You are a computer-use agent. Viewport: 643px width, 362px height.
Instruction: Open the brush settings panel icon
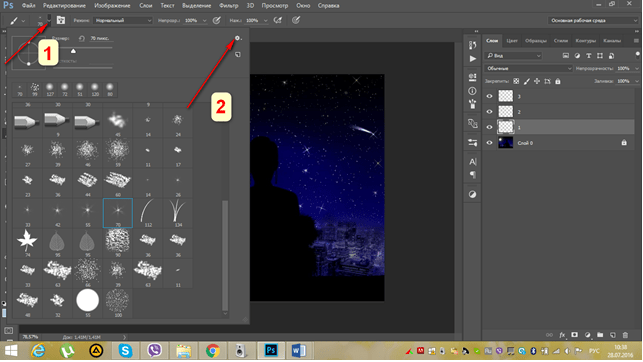click(61, 20)
